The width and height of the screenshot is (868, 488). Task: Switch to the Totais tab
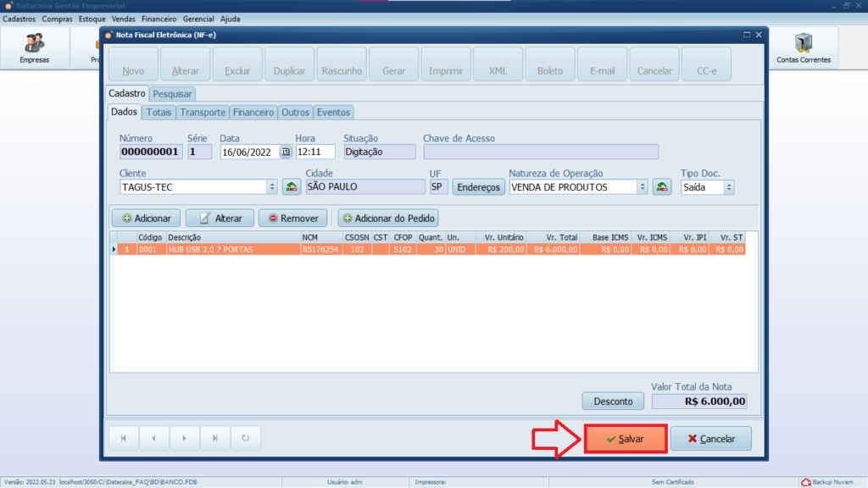point(159,112)
